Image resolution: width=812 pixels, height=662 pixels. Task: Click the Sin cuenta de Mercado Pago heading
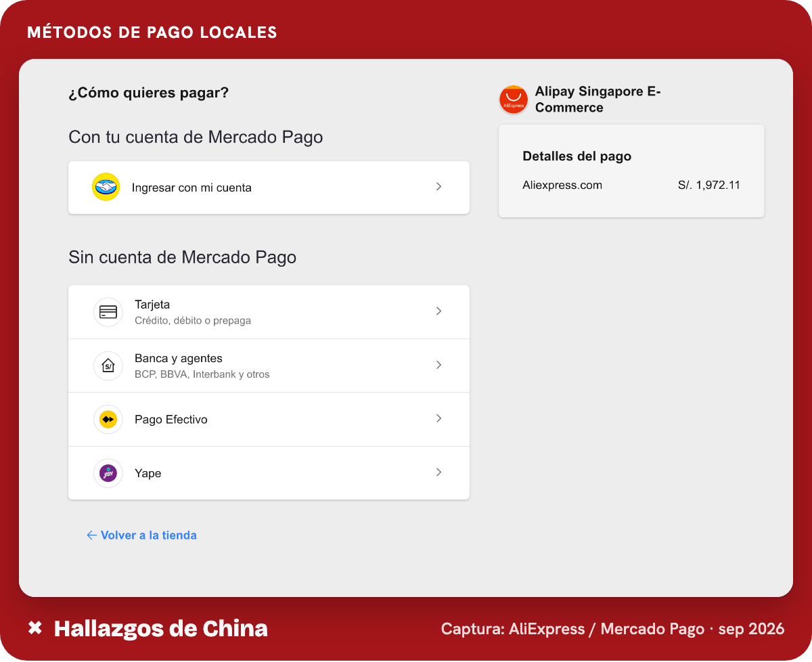tap(183, 257)
